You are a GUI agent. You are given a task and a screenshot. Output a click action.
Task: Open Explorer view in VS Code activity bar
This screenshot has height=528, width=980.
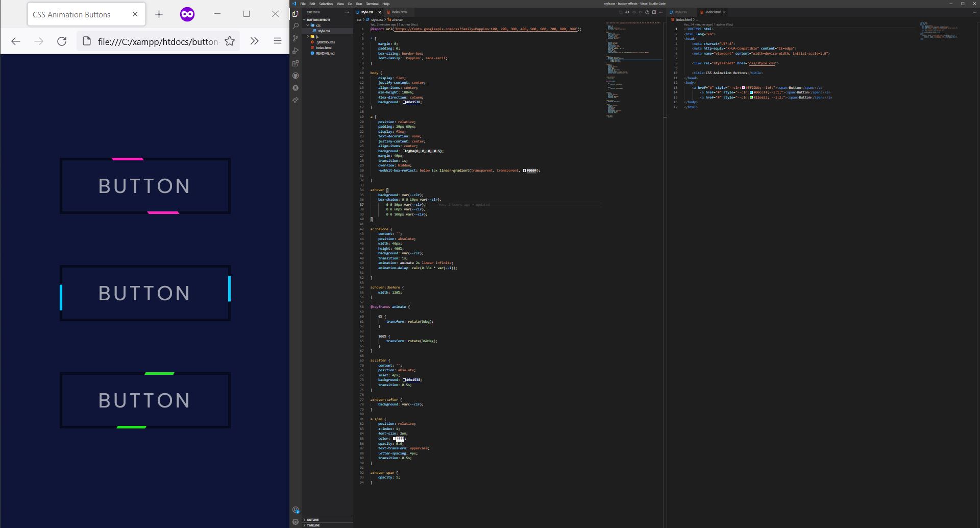pyautogui.click(x=296, y=14)
